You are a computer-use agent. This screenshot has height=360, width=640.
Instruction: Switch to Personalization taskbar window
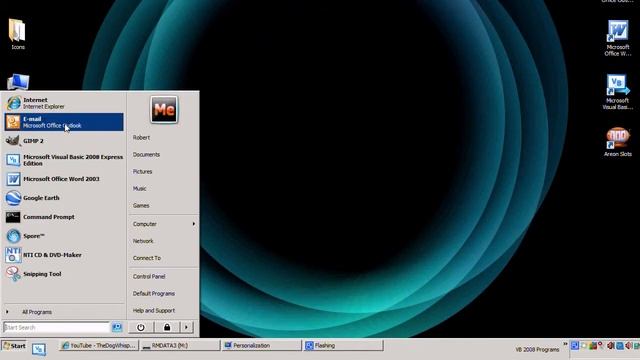(262, 346)
